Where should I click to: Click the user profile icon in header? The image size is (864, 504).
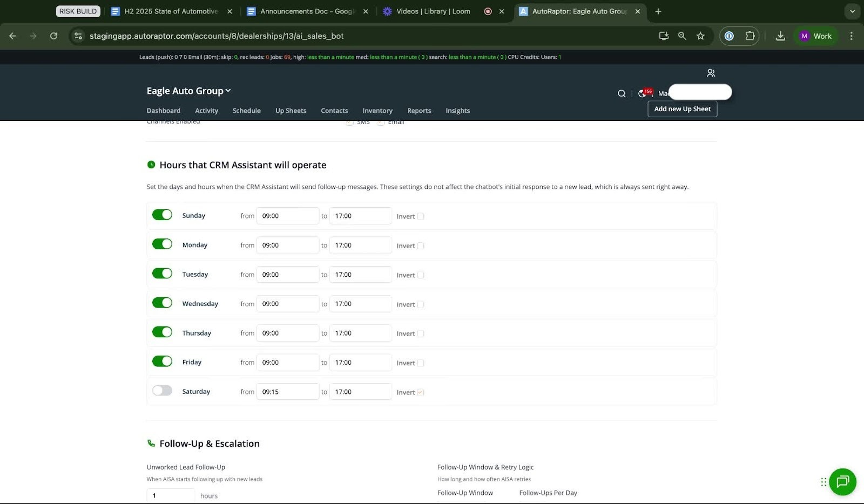tap(711, 73)
